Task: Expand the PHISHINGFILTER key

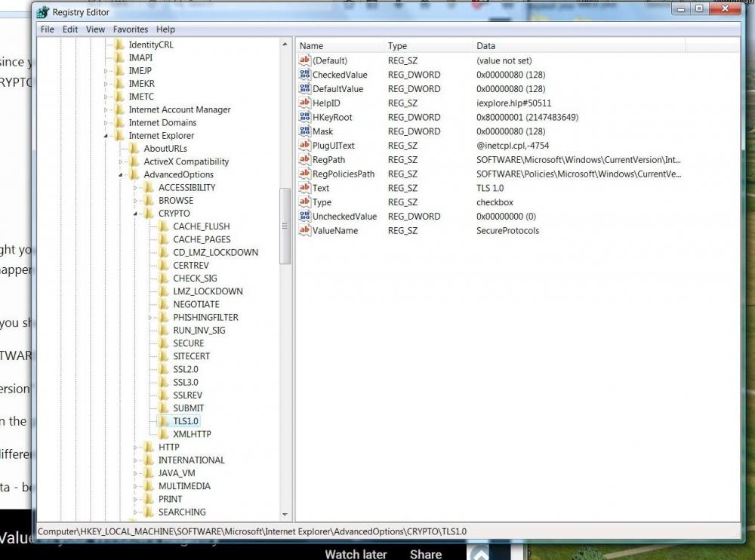Action: [151, 318]
